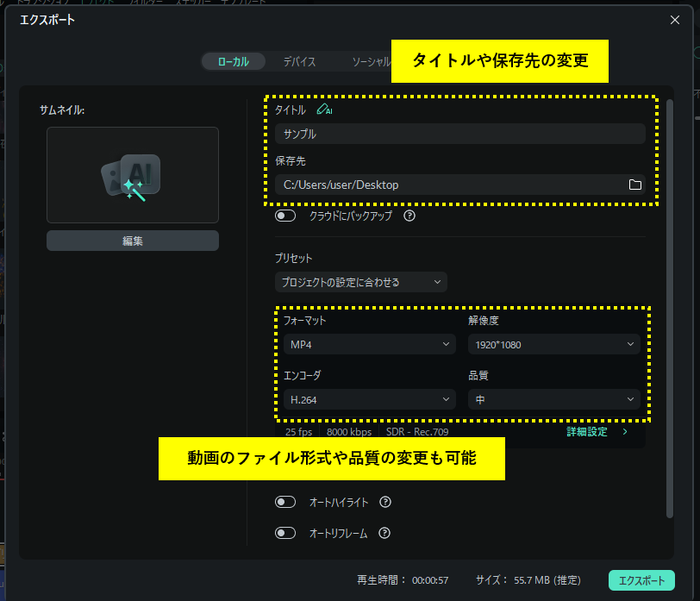Expand 詳細設定 advanced settings arrow
This screenshot has height=601, width=700.
pyautogui.click(x=625, y=432)
